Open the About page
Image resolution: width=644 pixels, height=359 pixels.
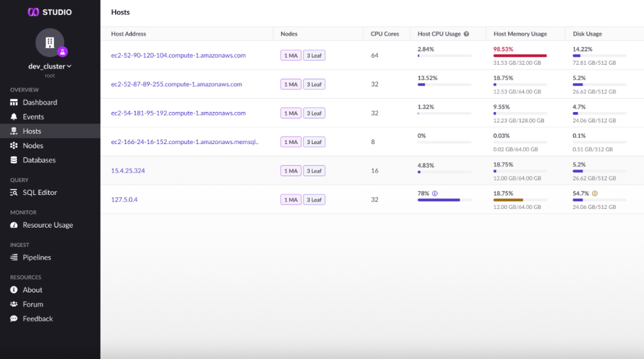[32, 289]
